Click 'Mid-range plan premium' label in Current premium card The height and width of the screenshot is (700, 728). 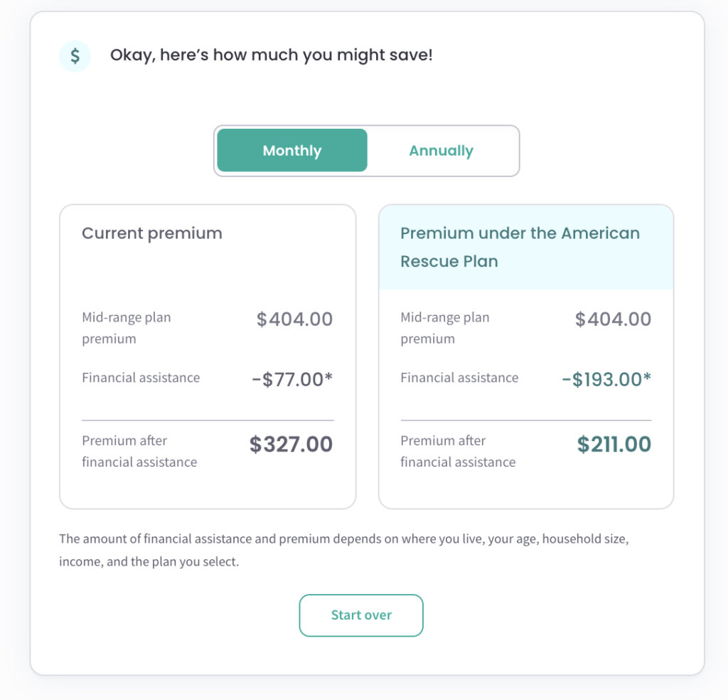coord(127,328)
